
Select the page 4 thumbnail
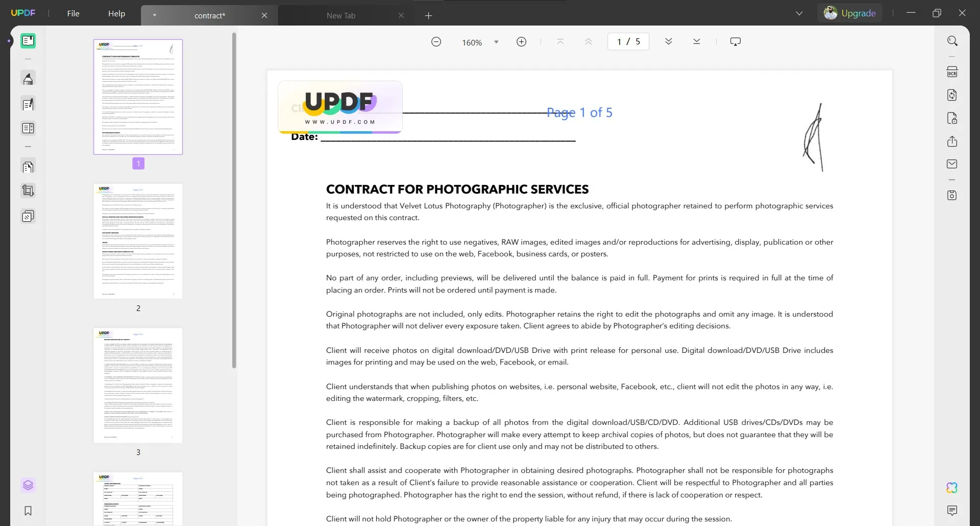[x=138, y=498]
